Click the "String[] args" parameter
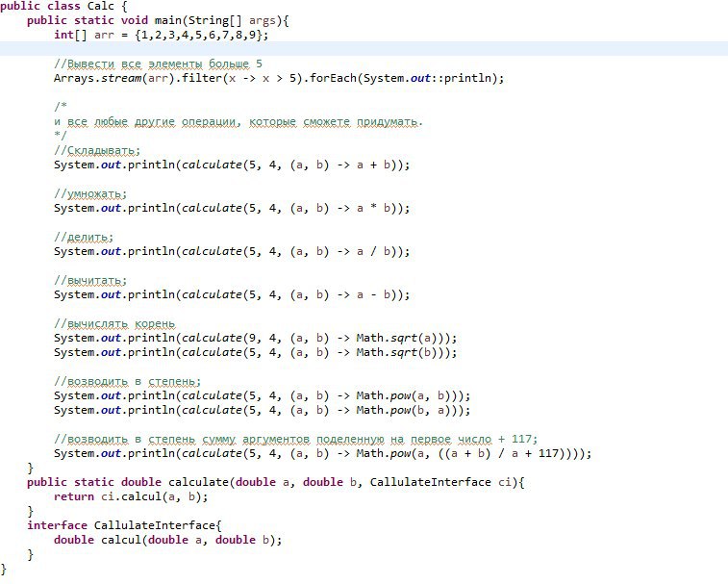This screenshot has width=728, height=584. click(232, 21)
